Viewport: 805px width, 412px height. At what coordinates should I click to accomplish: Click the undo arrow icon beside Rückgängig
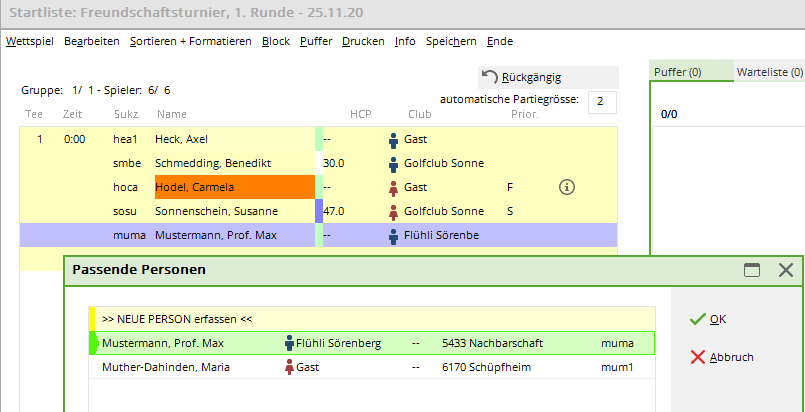click(x=490, y=77)
